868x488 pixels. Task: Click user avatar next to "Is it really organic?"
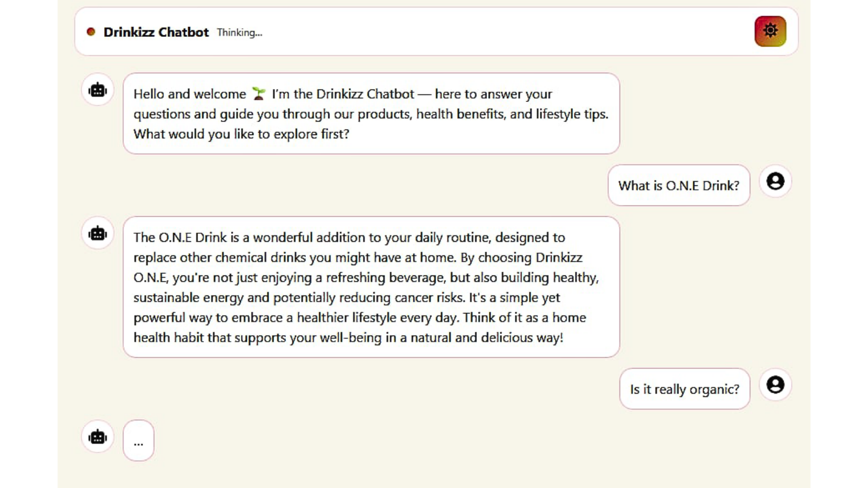775,385
